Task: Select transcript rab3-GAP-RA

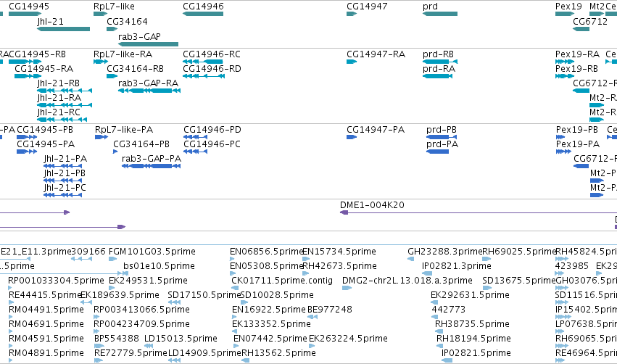Action: click(x=149, y=91)
